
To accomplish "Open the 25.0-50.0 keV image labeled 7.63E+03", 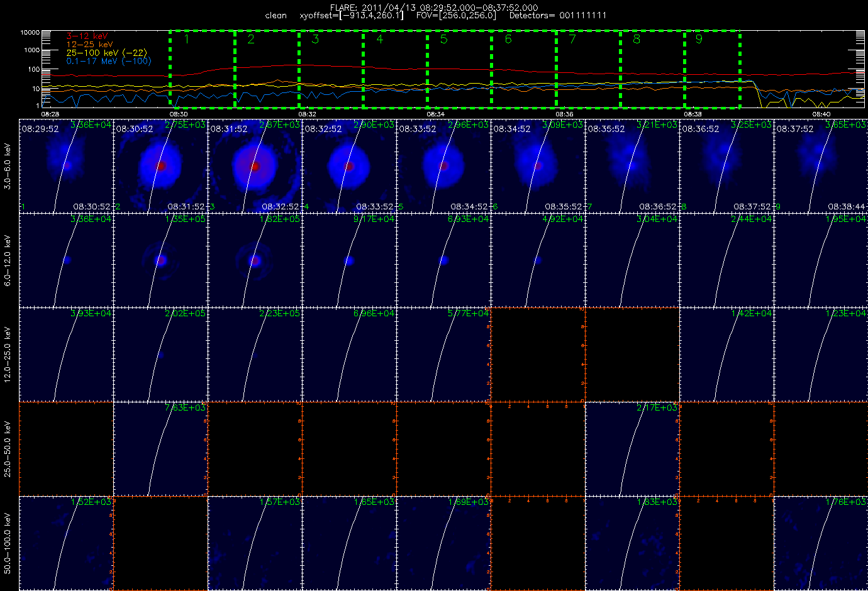I will tap(160, 449).
